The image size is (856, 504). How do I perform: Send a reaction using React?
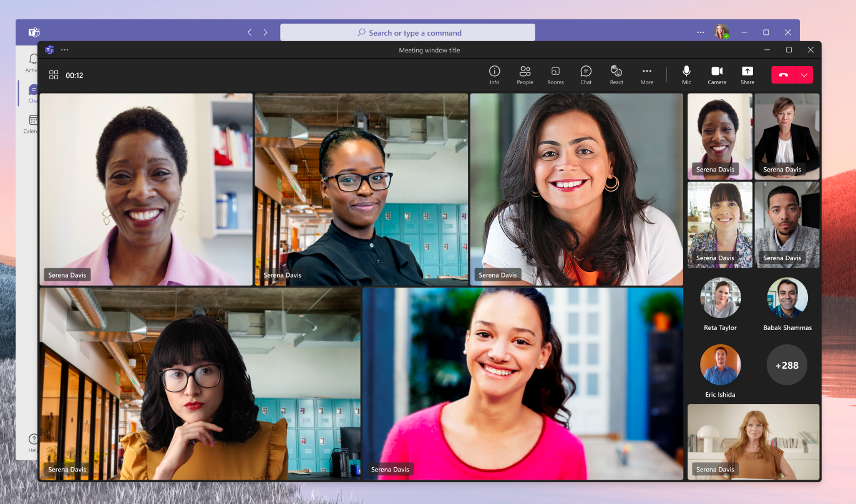tap(616, 74)
